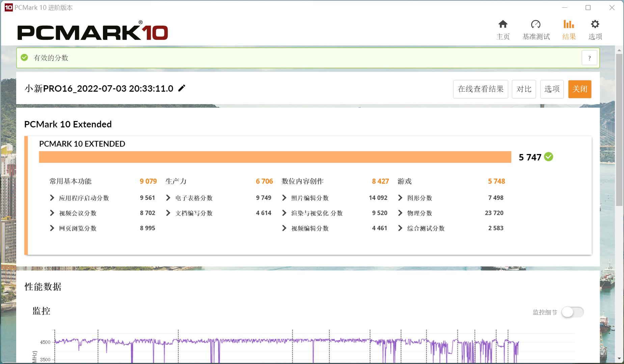The height and width of the screenshot is (364, 624).
Task: Open the 选项 gear icon
Action: (x=595, y=24)
